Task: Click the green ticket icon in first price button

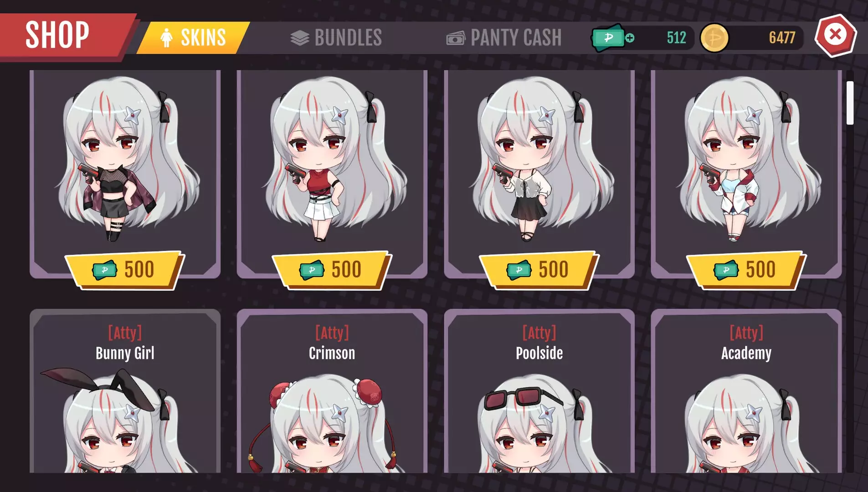Action: 104,270
